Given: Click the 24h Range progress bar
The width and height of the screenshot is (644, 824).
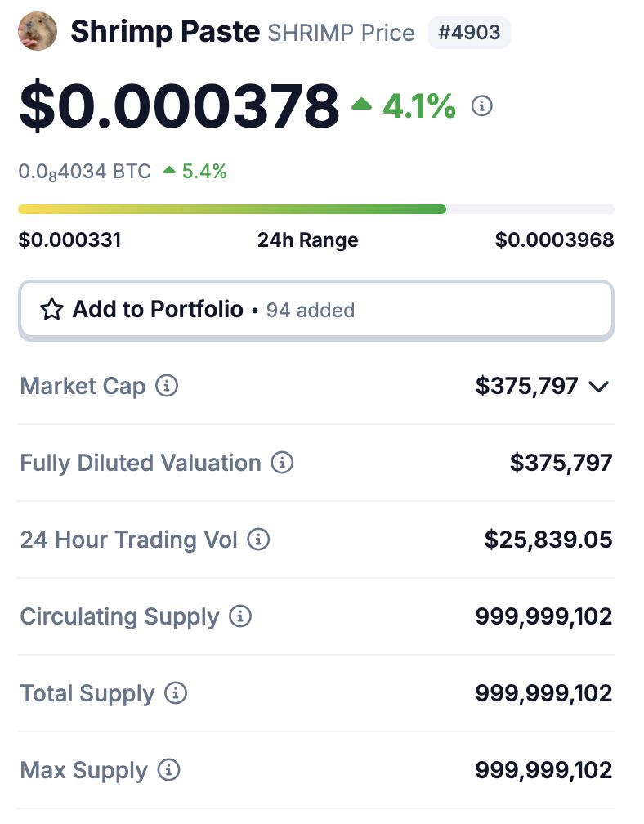Looking at the screenshot, I should coord(315,209).
